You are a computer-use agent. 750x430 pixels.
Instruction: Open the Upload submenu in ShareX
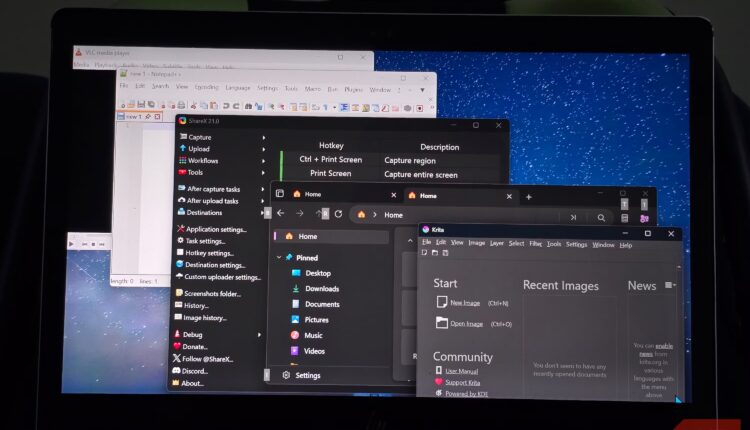[x=222, y=149]
